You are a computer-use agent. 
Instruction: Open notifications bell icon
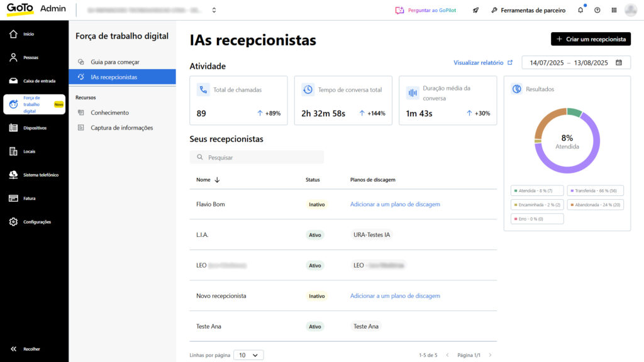[580, 10]
